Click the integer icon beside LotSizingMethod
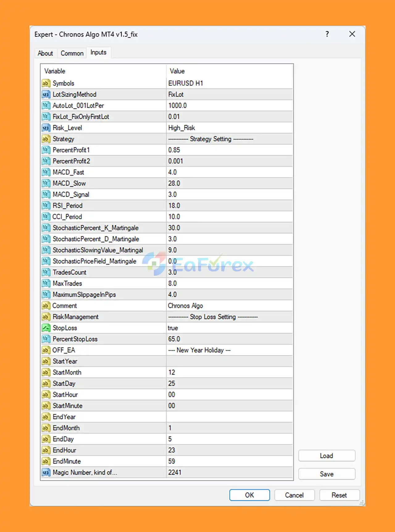The image size is (395, 532). click(x=46, y=94)
